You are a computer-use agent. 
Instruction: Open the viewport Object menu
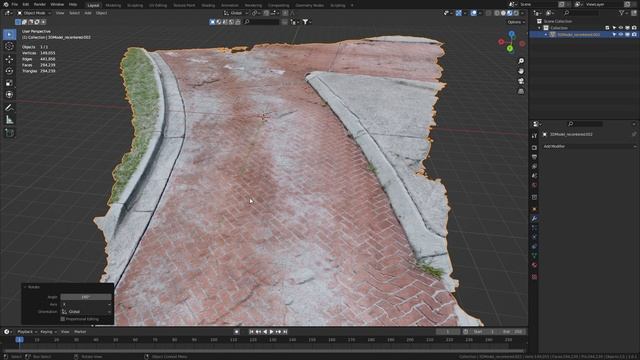pyautogui.click(x=101, y=13)
